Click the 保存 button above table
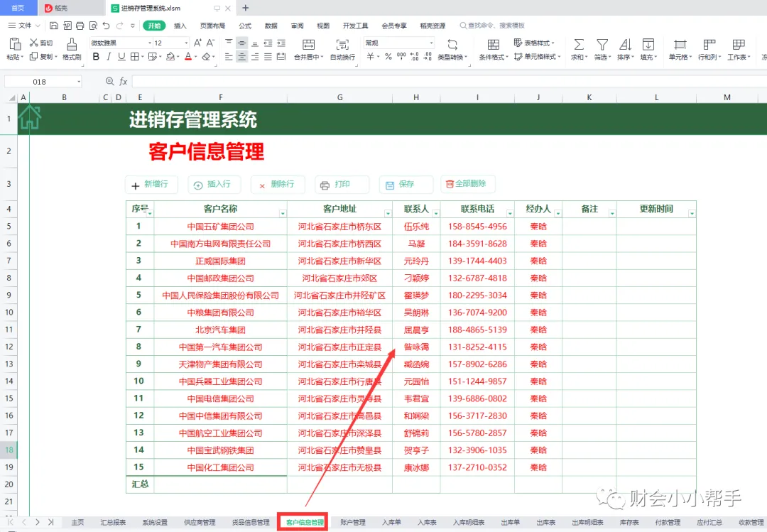 pos(406,185)
